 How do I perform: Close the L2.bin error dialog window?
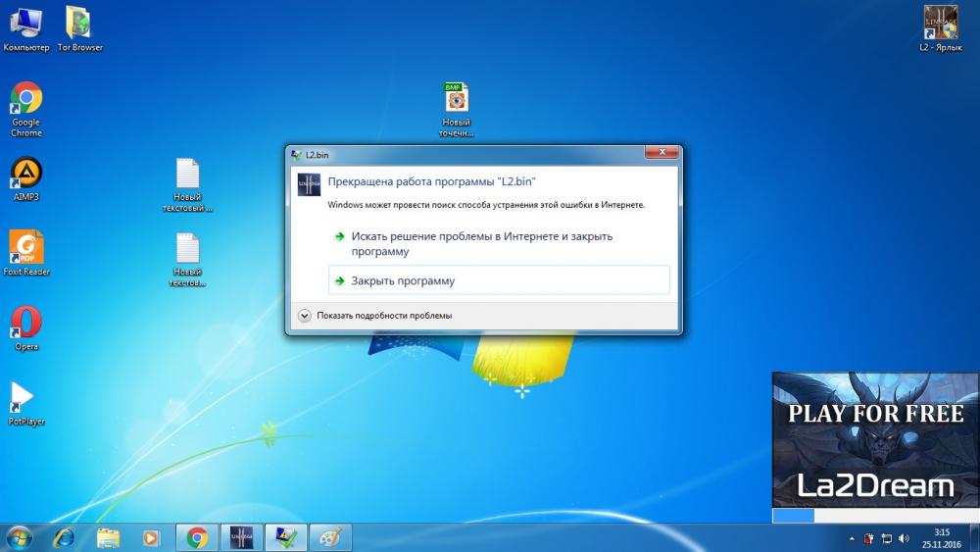point(661,154)
